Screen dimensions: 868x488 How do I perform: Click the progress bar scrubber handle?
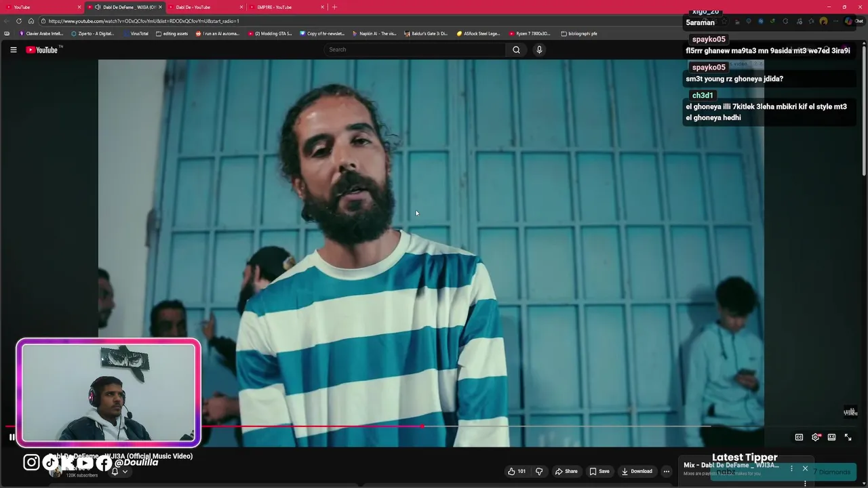pos(422,426)
